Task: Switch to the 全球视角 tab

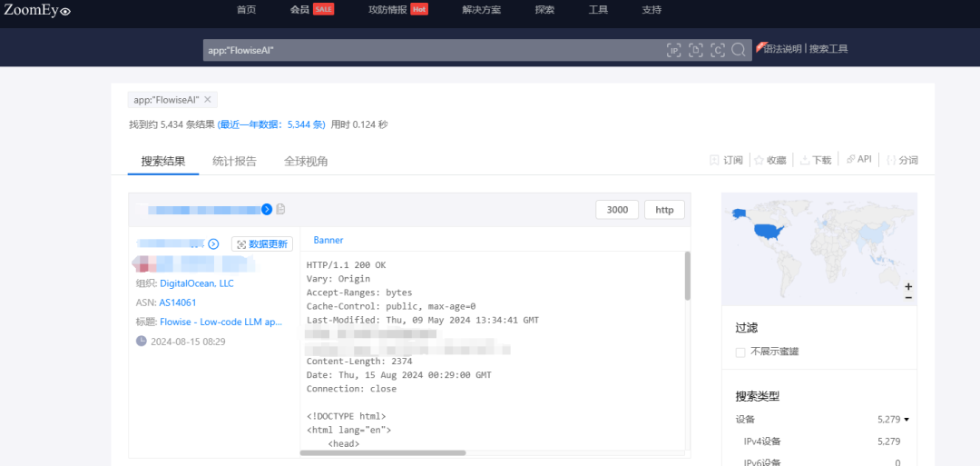Action: pyautogui.click(x=307, y=161)
